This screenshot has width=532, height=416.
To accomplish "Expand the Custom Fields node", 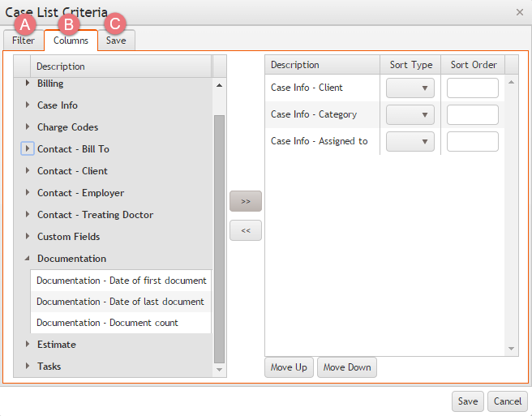I will point(28,237).
